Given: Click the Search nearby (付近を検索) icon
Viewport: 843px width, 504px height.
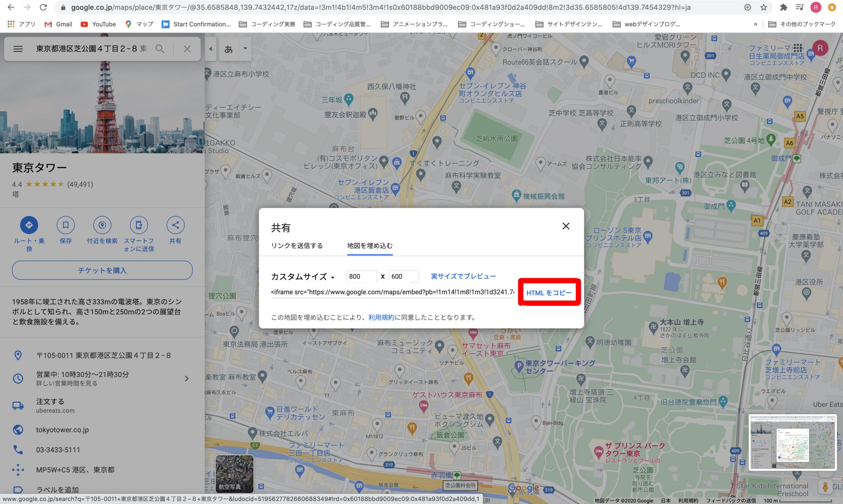Looking at the screenshot, I should pos(102,225).
